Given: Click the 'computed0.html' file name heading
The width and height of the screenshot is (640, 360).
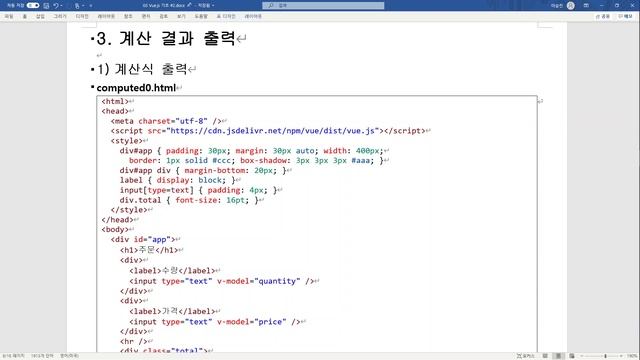Looking at the screenshot, I should (136, 88).
